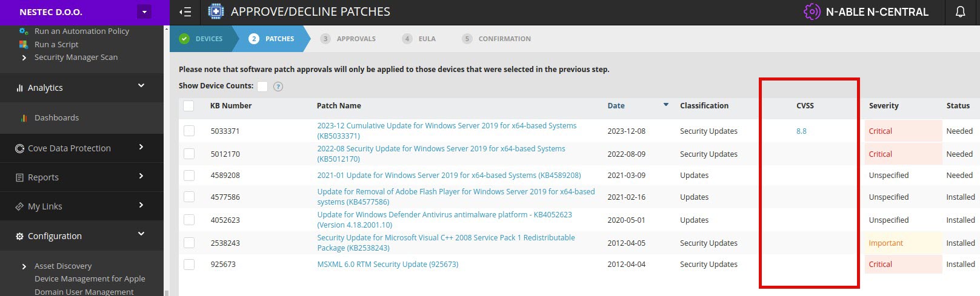Open the MSXML 6.0 RTM Security Update link
Image resolution: width=980 pixels, height=296 pixels.
click(388, 265)
